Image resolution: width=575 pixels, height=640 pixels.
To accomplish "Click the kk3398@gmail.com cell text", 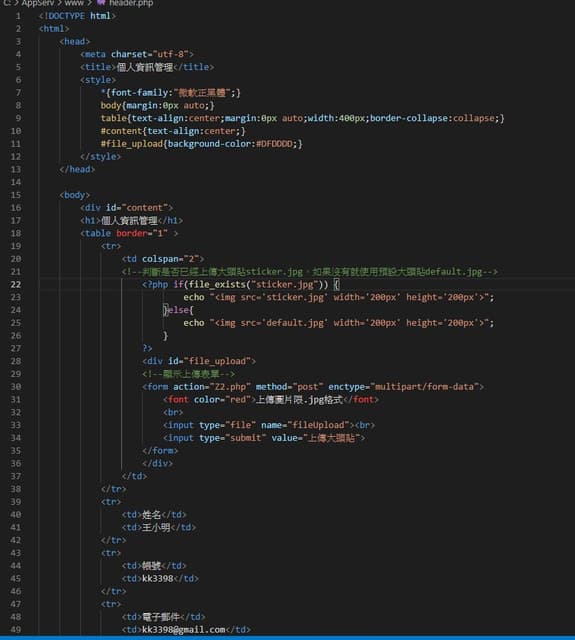I will [183, 629].
